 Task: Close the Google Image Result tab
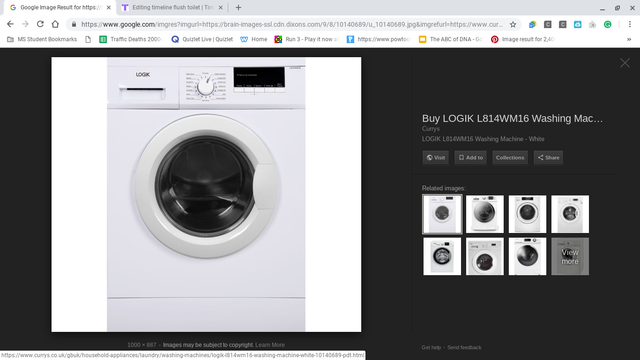click(x=109, y=7)
